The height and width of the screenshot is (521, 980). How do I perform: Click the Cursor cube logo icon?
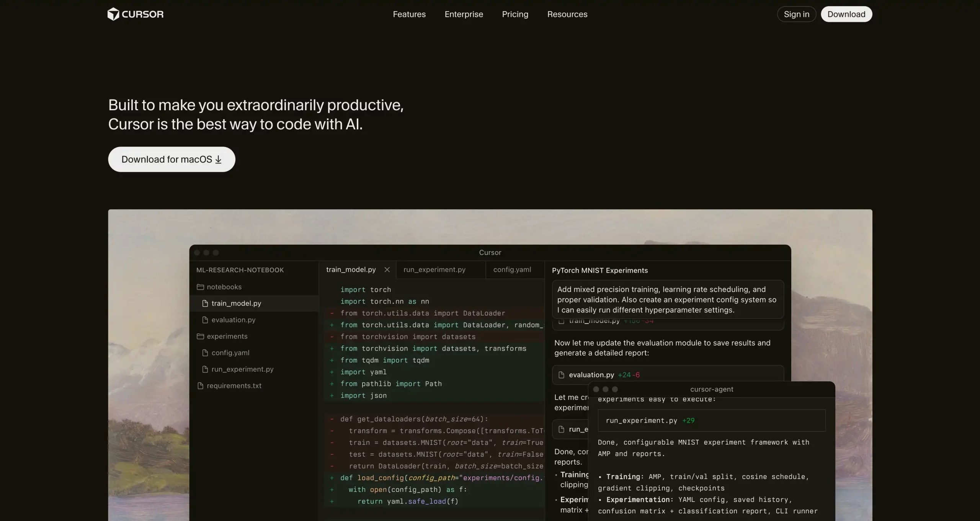(113, 14)
